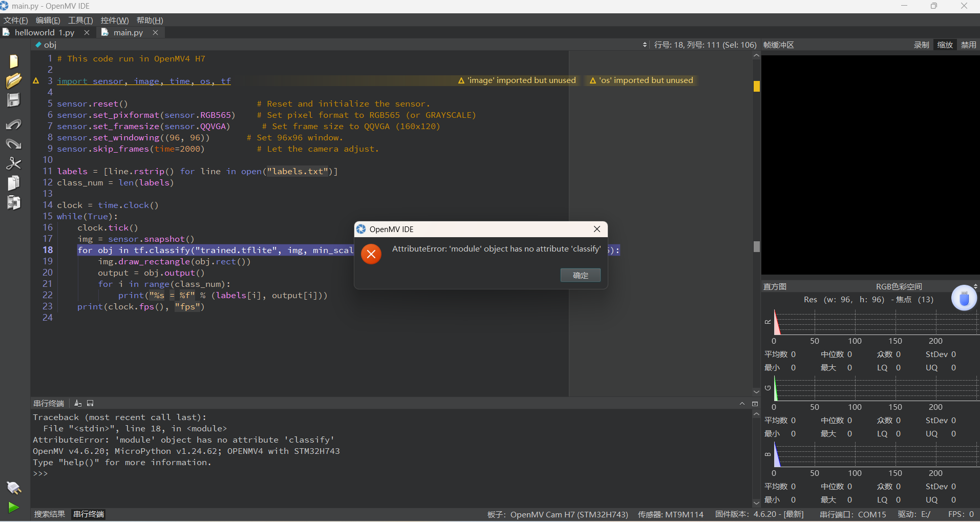
Task: Select the 搜索结果 bottom tab
Action: [49, 514]
